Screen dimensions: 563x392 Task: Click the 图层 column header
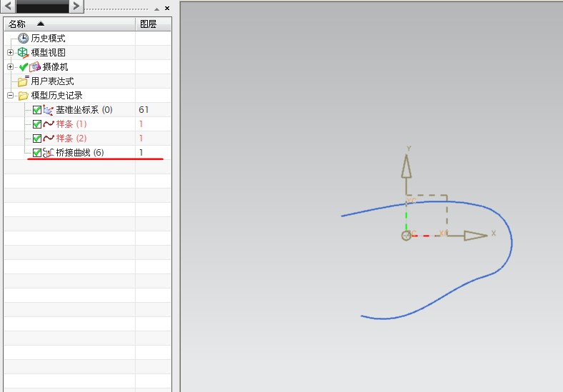(x=154, y=24)
